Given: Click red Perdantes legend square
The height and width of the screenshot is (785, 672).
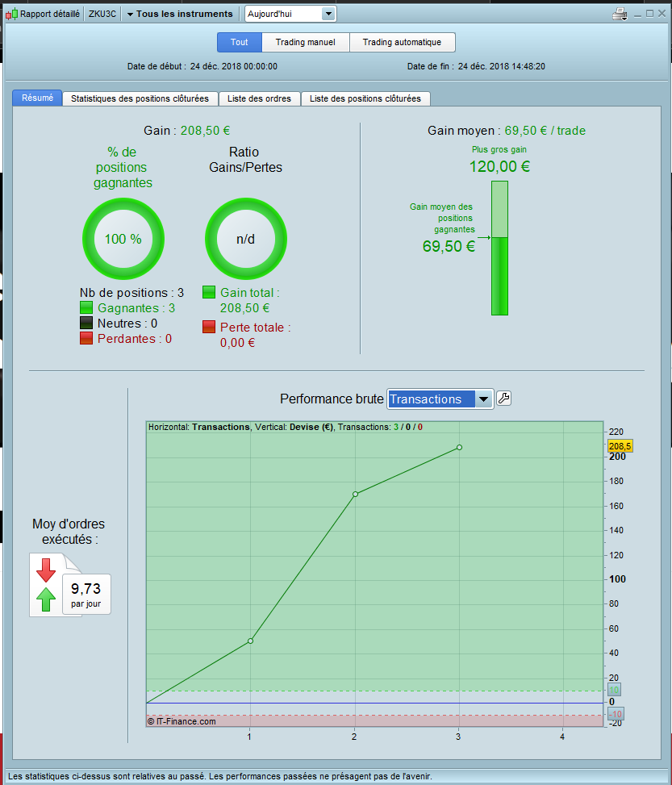Looking at the screenshot, I should coord(86,338).
